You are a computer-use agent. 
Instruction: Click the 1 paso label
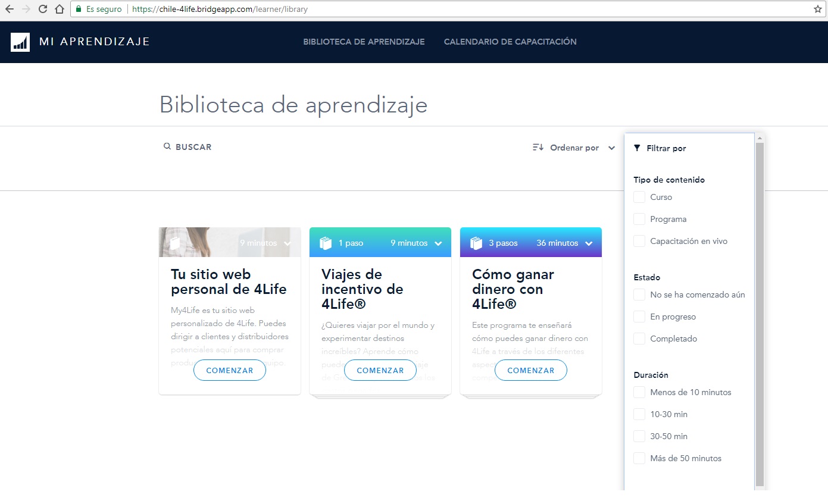coord(351,243)
